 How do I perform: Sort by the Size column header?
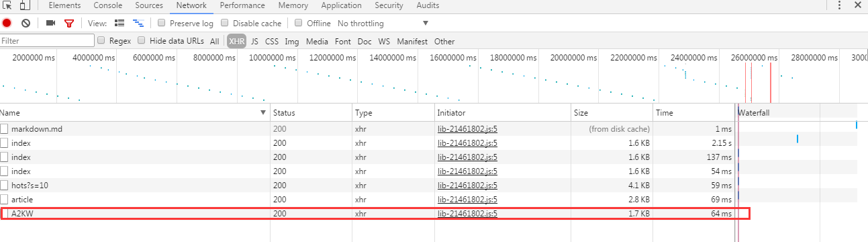click(612, 113)
